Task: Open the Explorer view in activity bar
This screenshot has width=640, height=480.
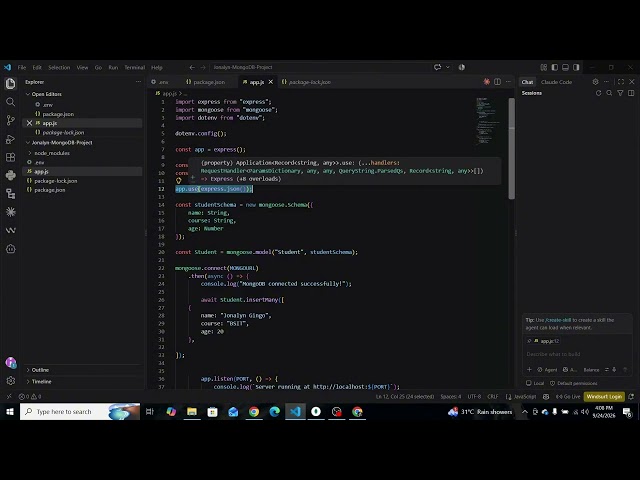Action: pyautogui.click(x=11, y=84)
